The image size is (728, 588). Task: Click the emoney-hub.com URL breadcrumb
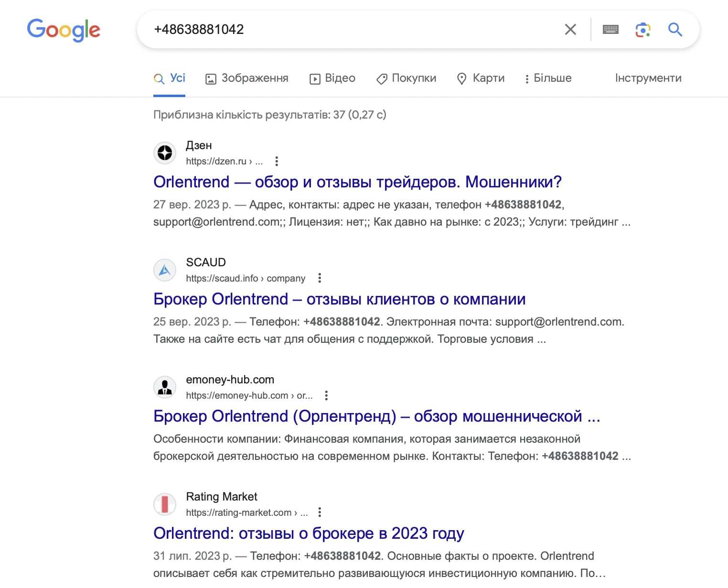pos(249,395)
